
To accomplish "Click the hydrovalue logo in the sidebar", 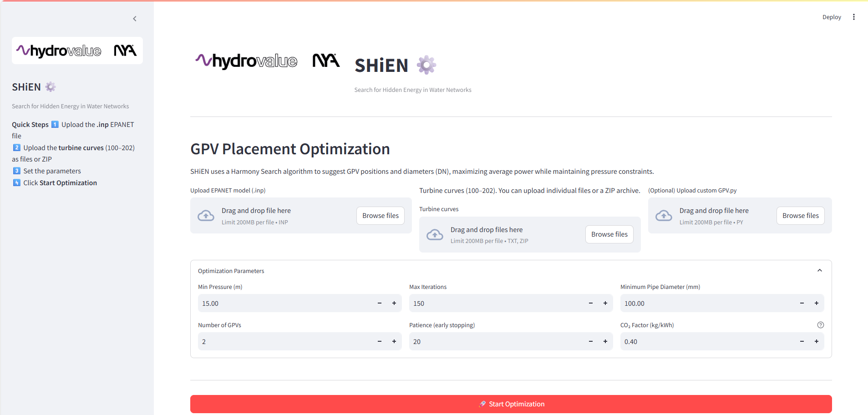I will (59, 51).
